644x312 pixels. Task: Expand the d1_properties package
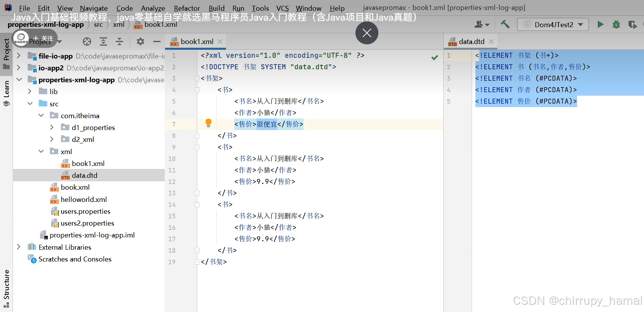coord(52,127)
